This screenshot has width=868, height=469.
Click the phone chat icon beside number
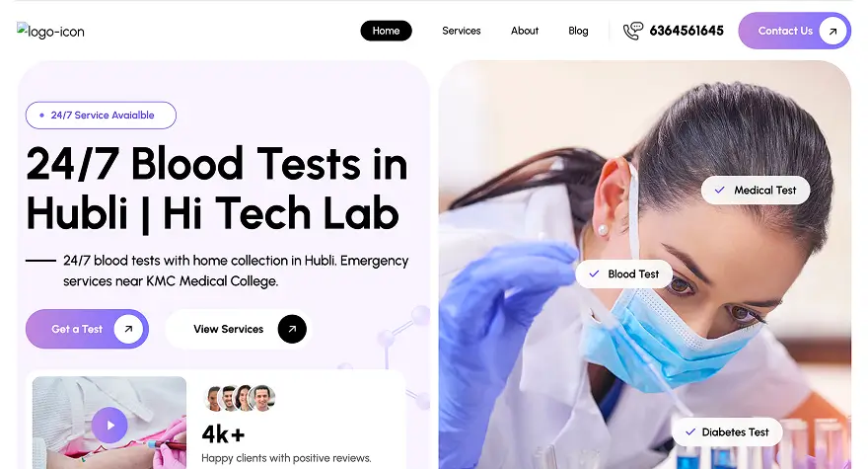(x=632, y=31)
